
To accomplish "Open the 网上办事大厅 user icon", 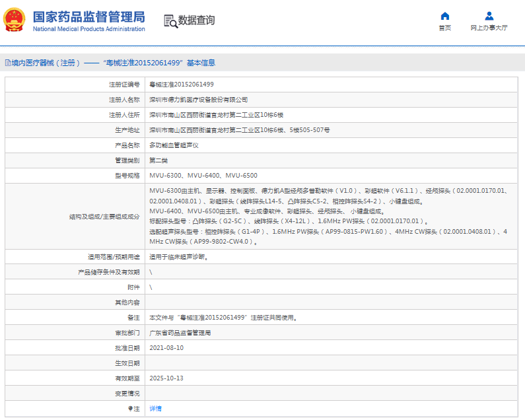I will [x=489, y=16].
